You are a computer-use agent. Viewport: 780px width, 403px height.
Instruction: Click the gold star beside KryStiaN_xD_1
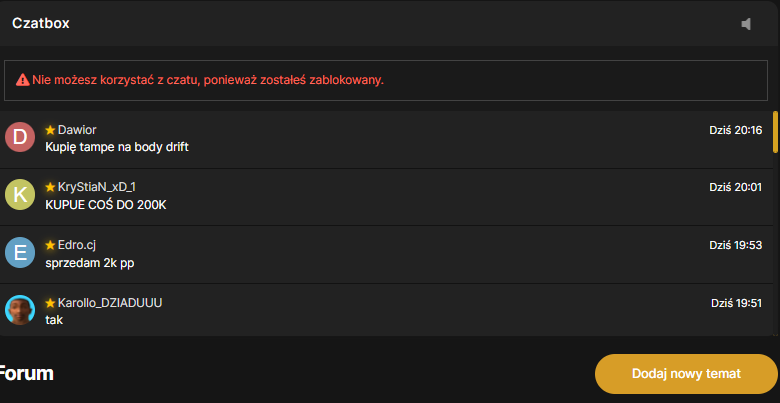pos(50,187)
